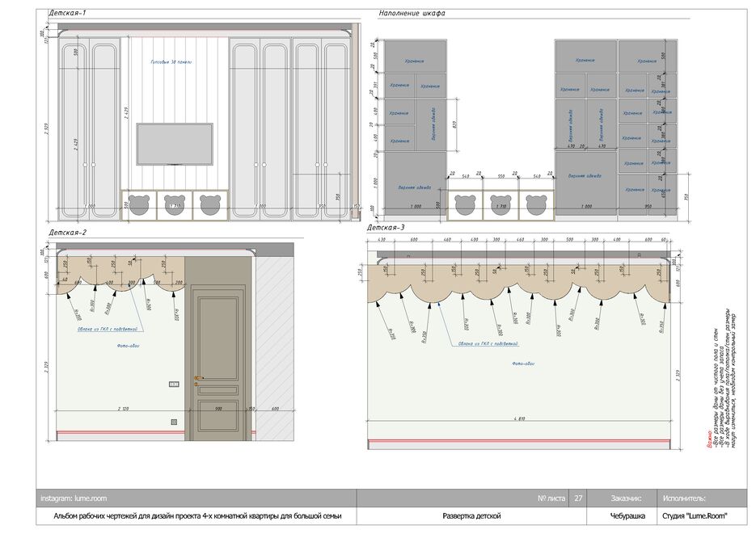This screenshot has height=534, width=756.
Task: Select the pink baseboard in Детская-3
Action: tap(517, 441)
